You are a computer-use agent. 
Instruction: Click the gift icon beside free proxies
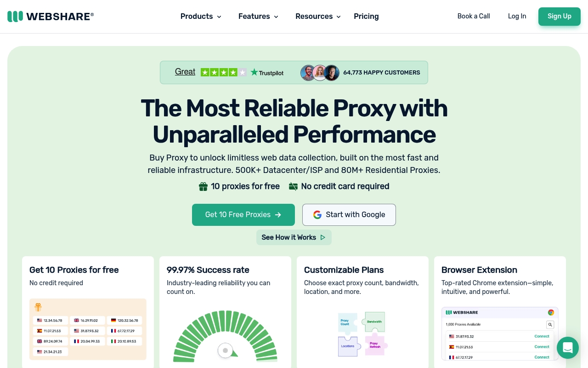tap(203, 186)
